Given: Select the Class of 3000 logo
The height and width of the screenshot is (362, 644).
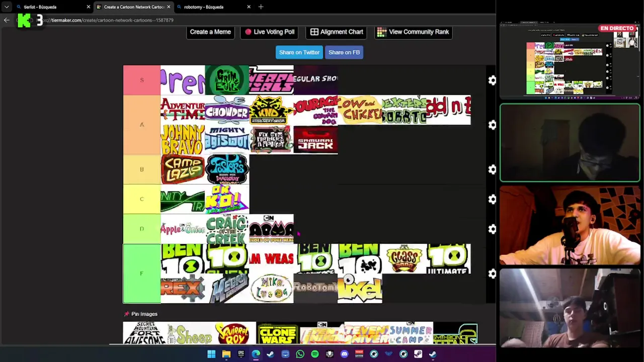Looking at the screenshot, I should click(x=404, y=258).
